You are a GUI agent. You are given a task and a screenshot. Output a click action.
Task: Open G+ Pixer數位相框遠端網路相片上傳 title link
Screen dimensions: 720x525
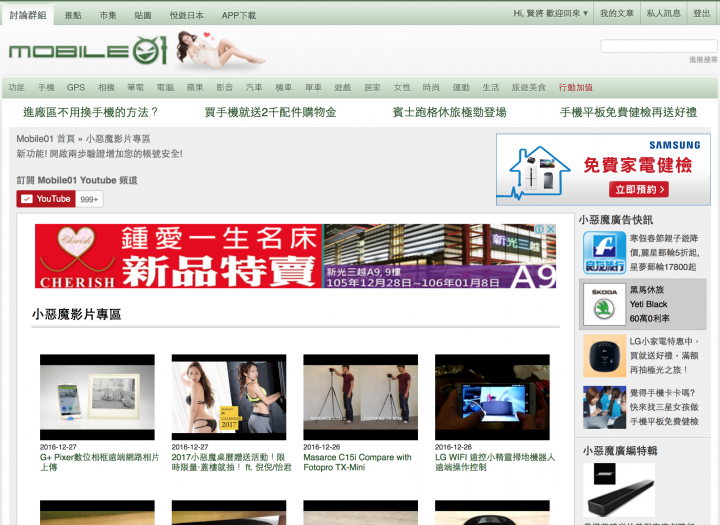pos(100,462)
